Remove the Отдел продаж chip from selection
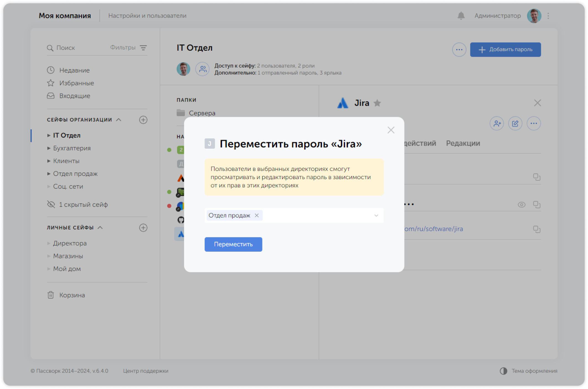588x389 pixels. pos(256,215)
